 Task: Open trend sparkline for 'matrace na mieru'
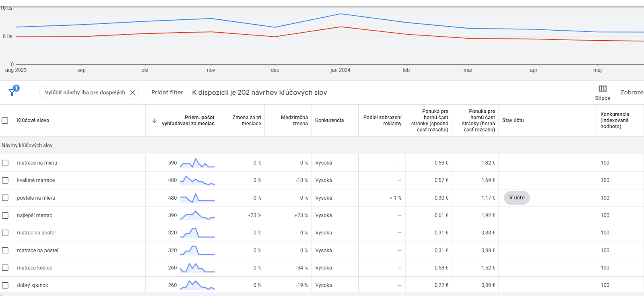click(197, 163)
